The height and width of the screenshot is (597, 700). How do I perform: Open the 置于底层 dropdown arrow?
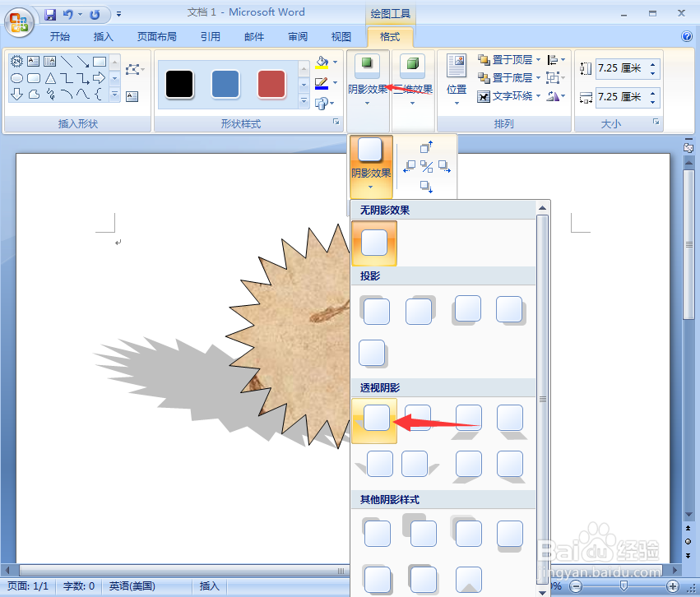pos(539,77)
